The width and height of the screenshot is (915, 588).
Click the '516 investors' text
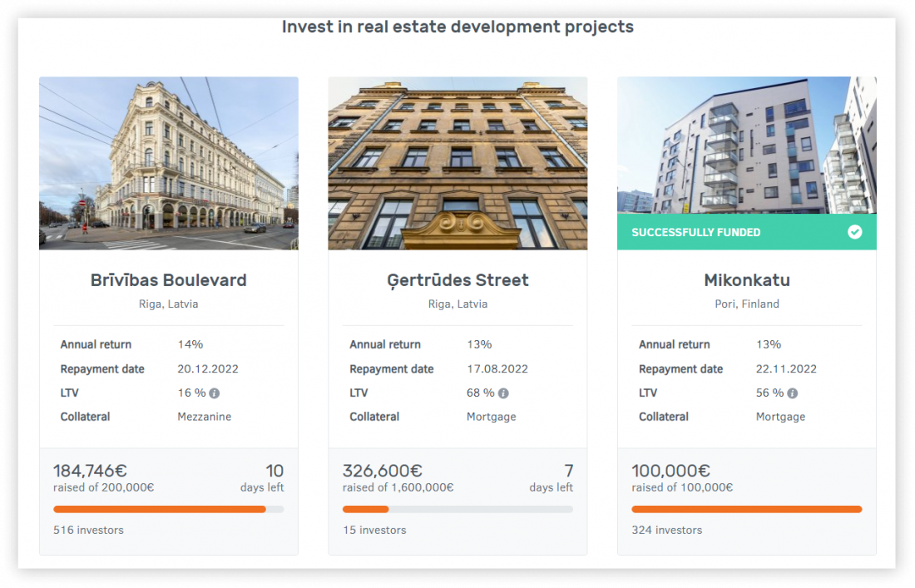(89, 531)
